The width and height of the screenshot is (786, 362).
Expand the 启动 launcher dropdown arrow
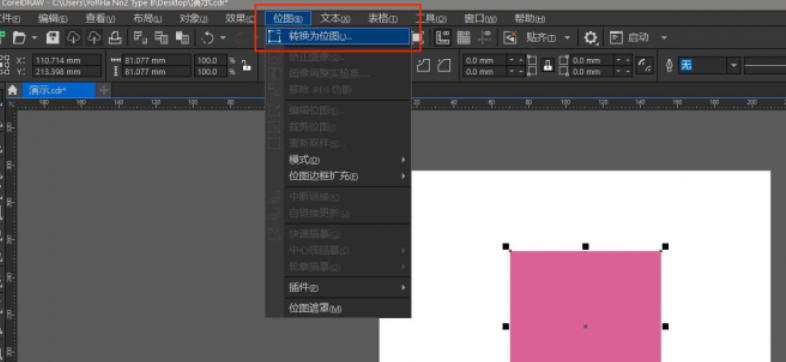pos(664,38)
